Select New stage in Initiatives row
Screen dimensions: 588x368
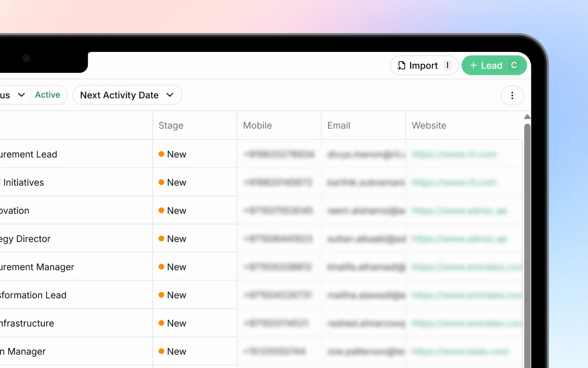click(x=172, y=182)
